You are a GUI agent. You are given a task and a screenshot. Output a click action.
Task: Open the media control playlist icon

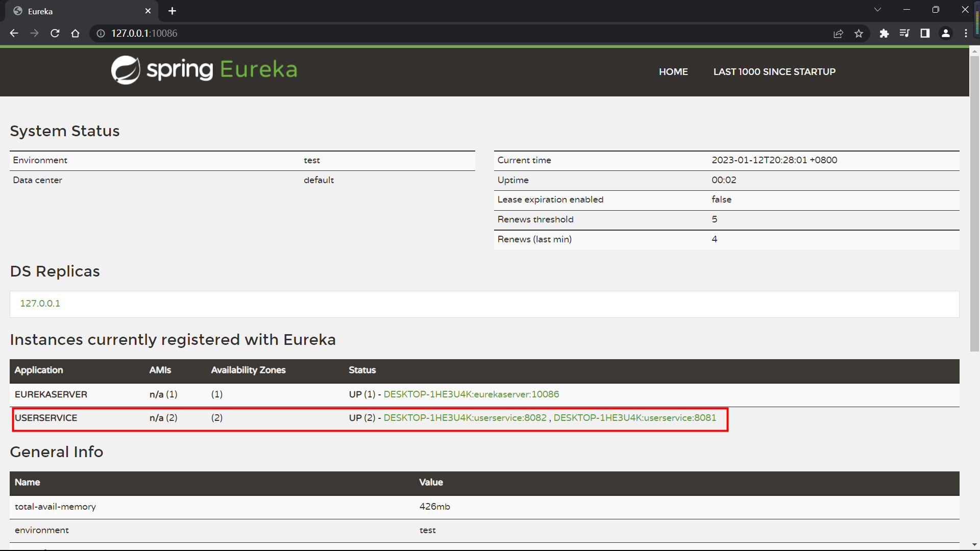[x=904, y=33]
